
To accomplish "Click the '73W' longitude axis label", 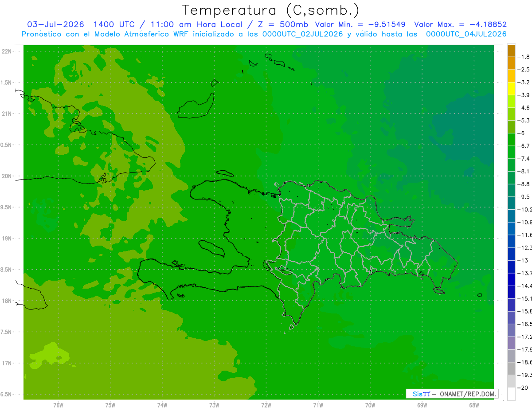I will [x=214, y=405].
